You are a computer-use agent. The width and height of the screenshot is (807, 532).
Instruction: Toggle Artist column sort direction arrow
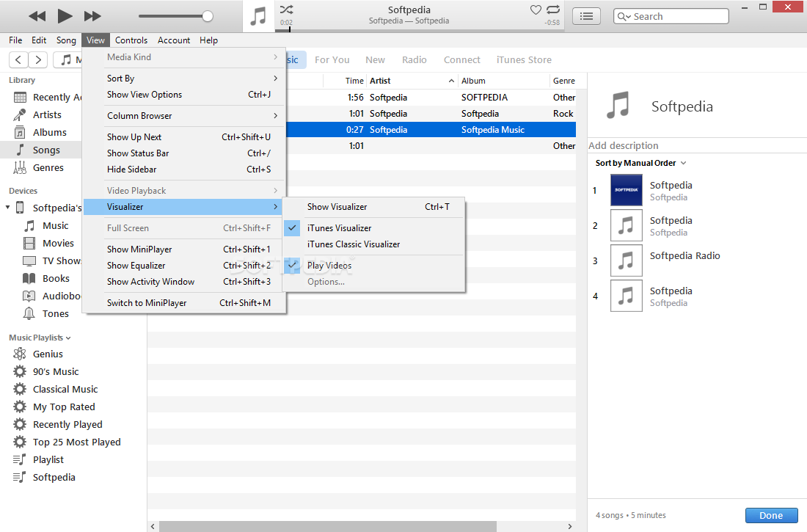(451, 81)
